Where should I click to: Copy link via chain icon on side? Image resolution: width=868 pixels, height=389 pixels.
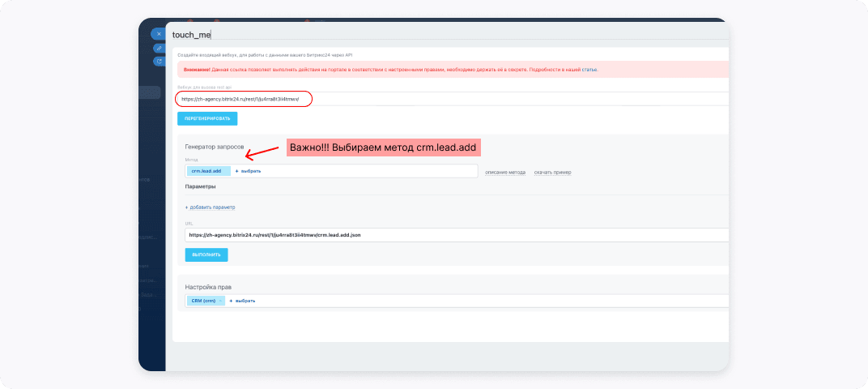[160, 48]
